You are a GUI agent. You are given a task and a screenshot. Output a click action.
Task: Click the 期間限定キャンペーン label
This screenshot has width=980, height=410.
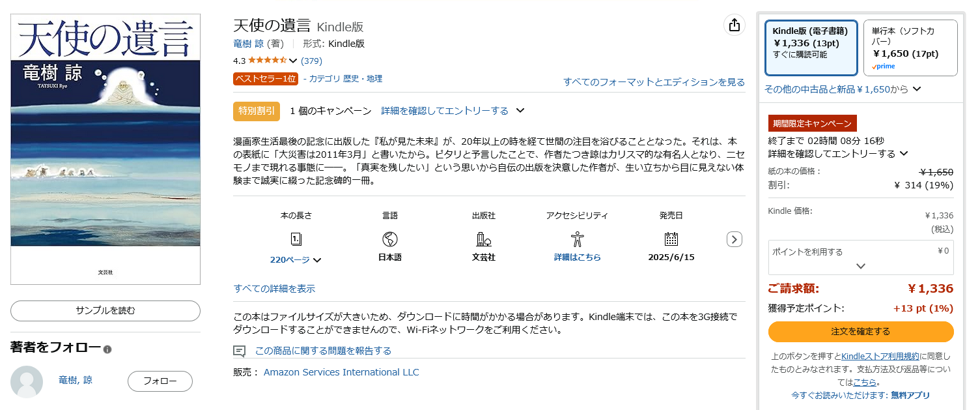click(813, 123)
